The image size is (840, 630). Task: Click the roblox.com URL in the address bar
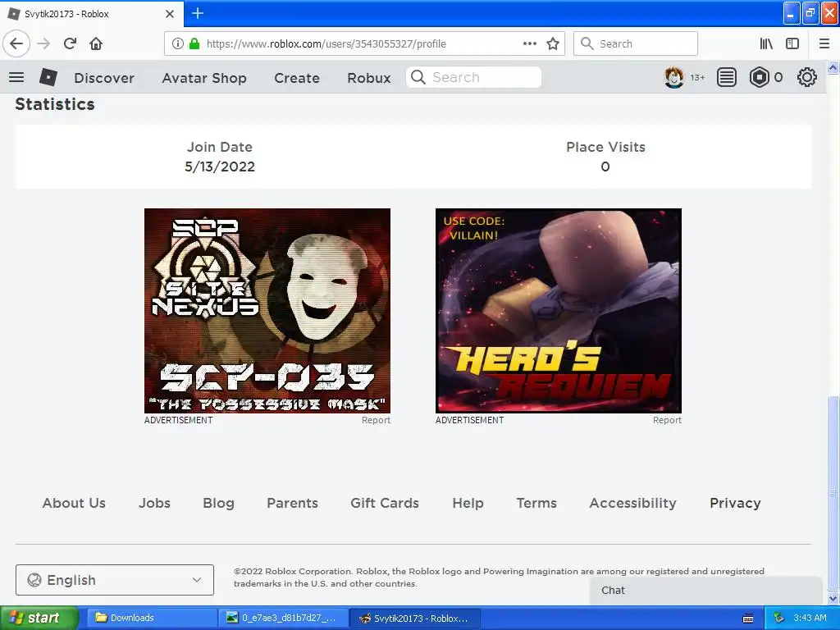click(x=326, y=44)
